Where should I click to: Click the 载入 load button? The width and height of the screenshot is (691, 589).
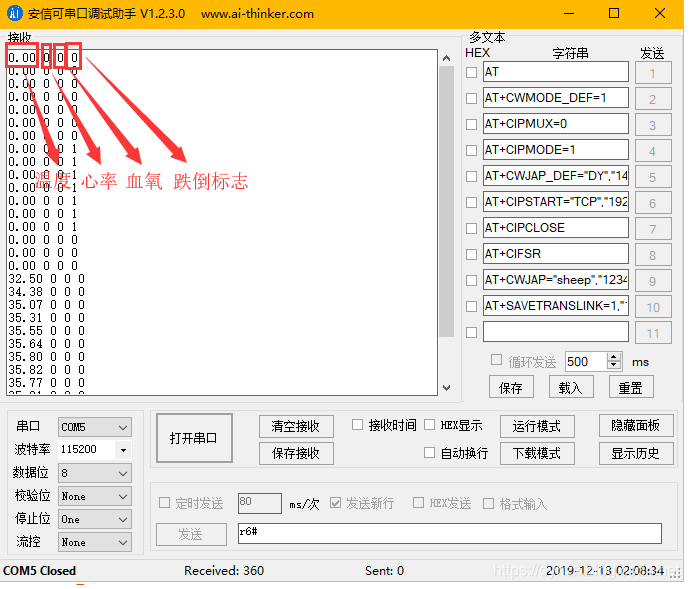point(571,387)
